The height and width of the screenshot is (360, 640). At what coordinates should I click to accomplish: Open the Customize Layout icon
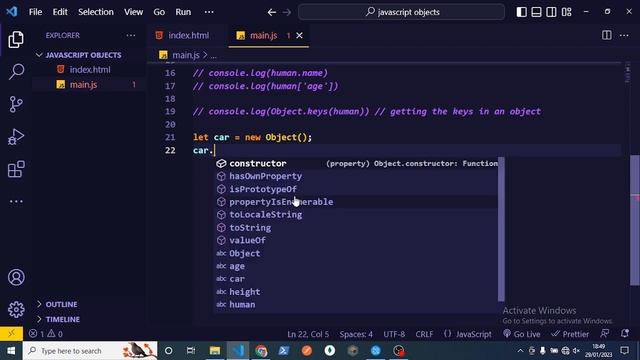point(567,12)
